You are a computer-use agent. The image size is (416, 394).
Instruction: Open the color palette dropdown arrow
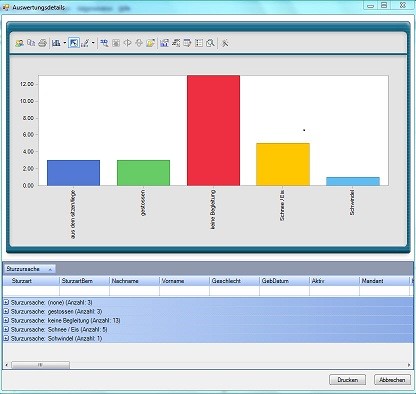[93, 43]
